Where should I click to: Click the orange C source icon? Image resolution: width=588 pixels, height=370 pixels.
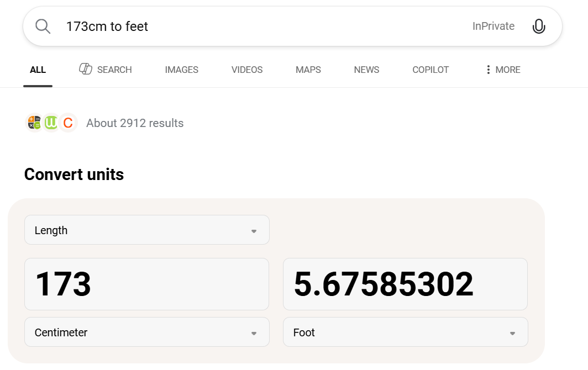68,123
